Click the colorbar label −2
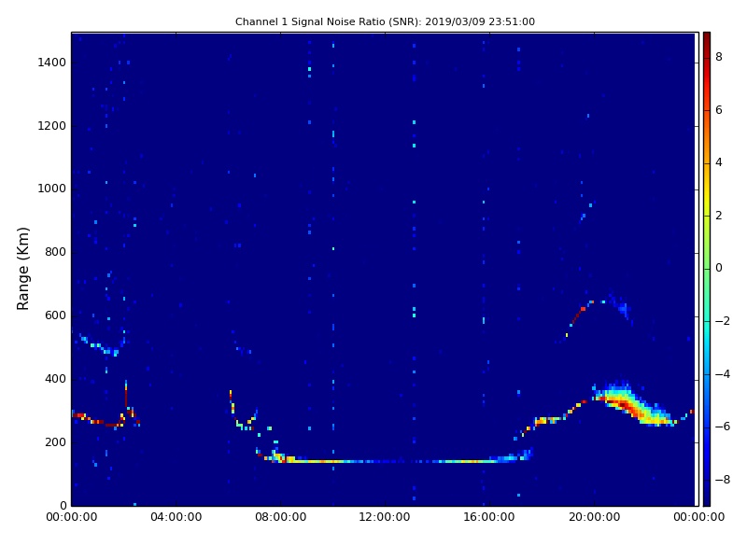747x560 pixels. coord(722,321)
